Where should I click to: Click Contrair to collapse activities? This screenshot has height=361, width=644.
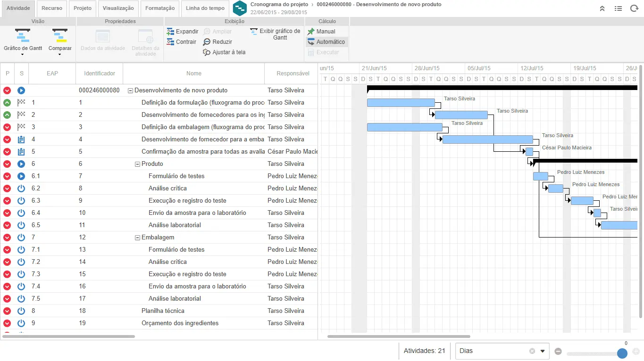pos(182,42)
